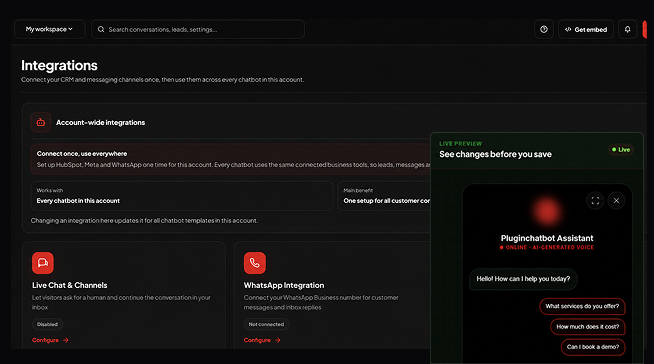
Task: Open the My workspace dropdown
Action: pos(50,29)
